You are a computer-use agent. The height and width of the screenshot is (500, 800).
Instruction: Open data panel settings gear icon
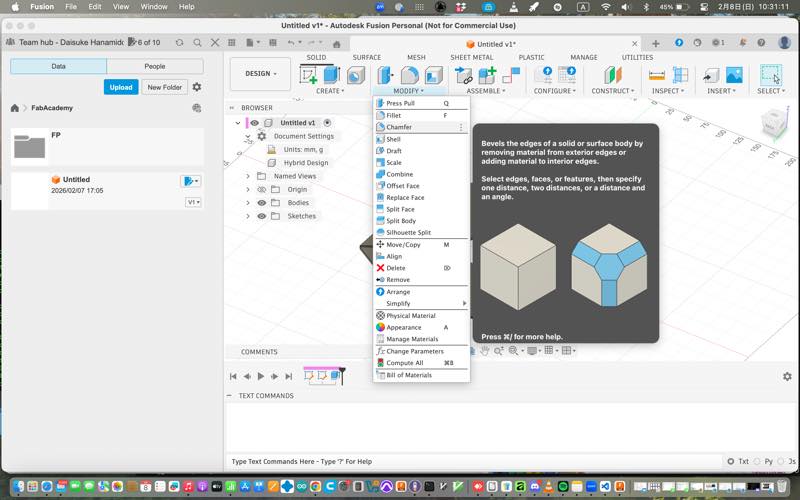(197, 87)
